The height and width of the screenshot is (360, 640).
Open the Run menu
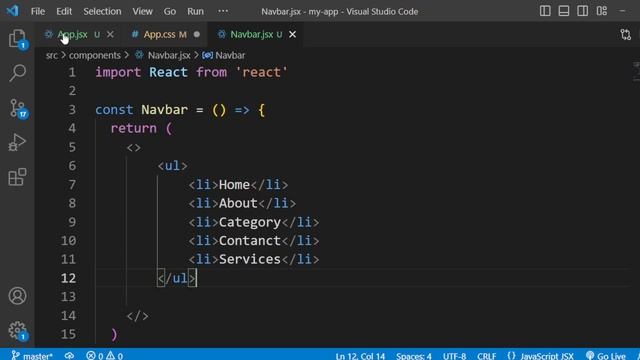pos(195,11)
